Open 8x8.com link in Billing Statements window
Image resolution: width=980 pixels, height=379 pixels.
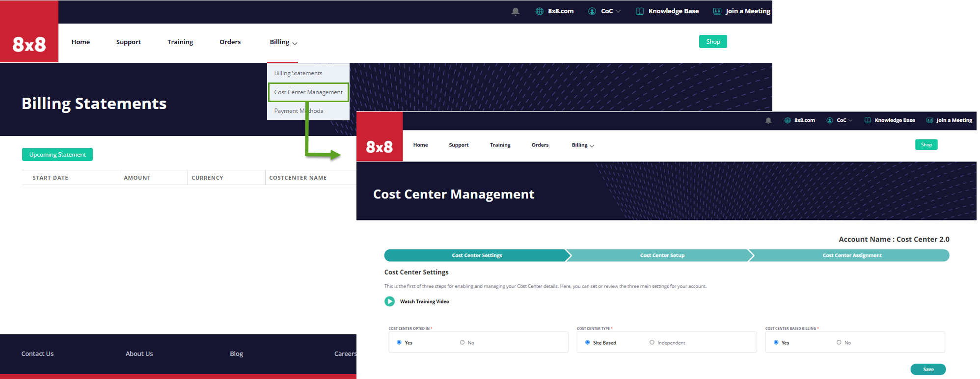point(561,11)
